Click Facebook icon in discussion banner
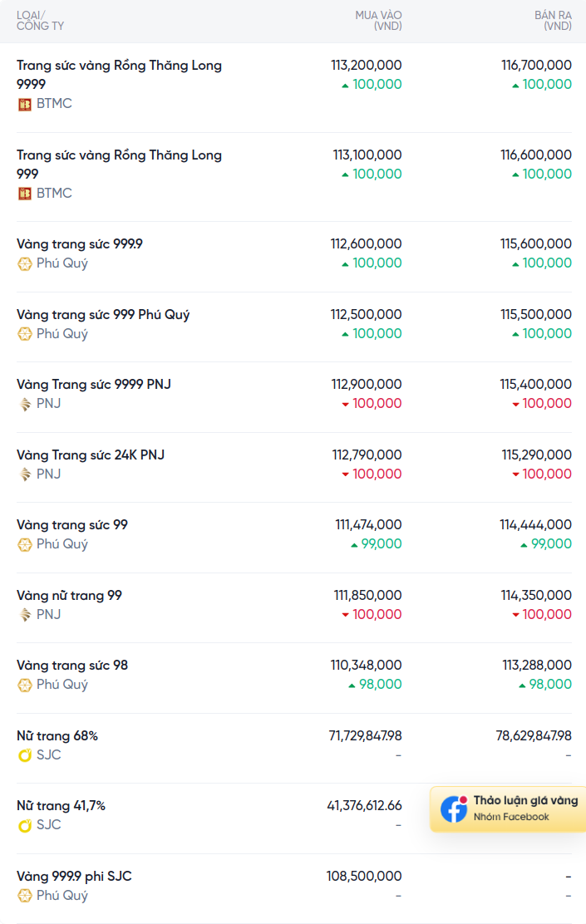Image resolution: width=586 pixels, height=924 pixels. (x=454, y=809)
